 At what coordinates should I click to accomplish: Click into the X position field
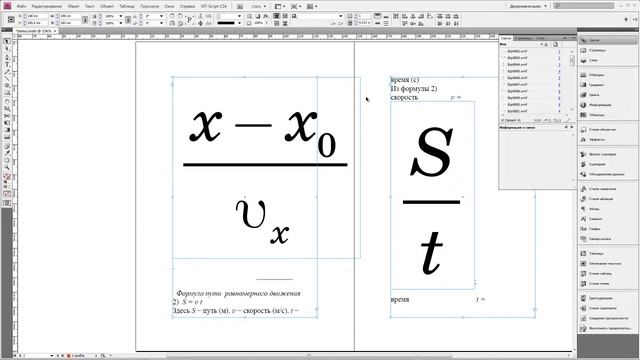[x=37, y=16]
